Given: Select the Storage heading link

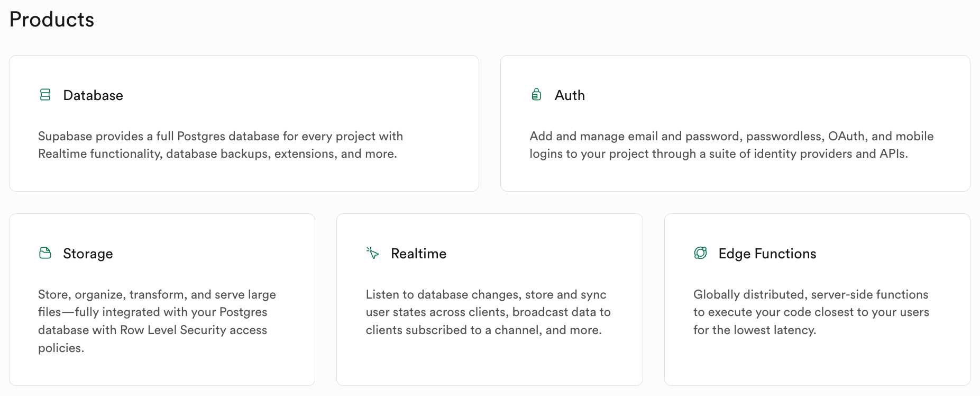Looking at the screenshot, I should pos(88,254).
